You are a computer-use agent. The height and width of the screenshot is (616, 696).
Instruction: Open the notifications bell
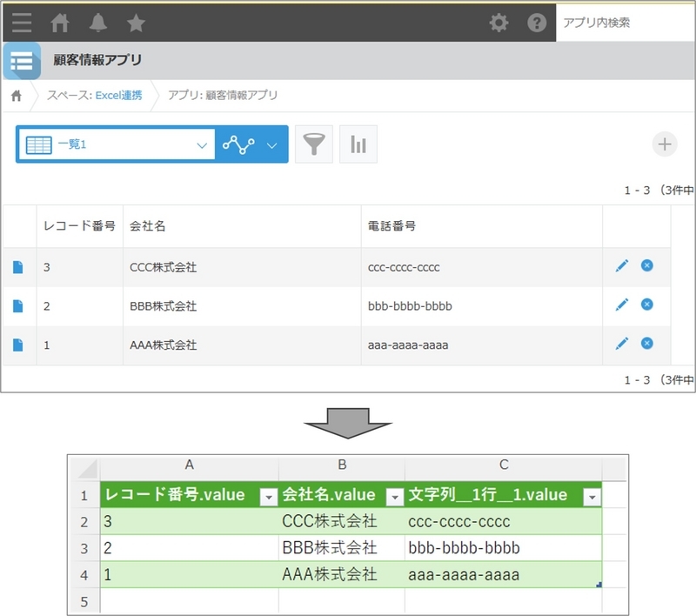click(98, 23)
